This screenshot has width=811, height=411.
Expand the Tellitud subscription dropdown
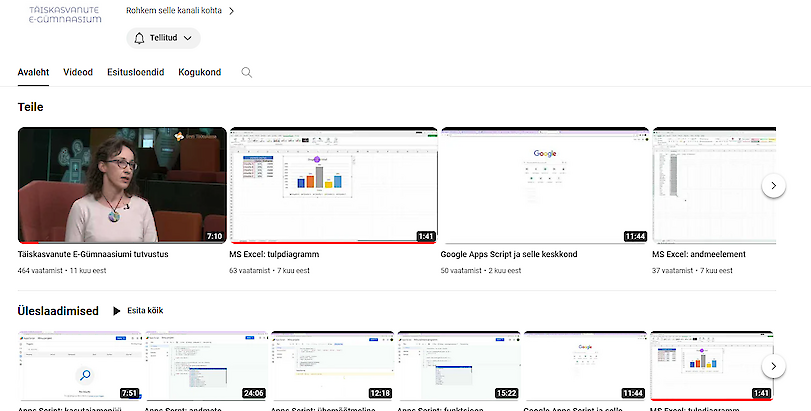coord(187,39)
